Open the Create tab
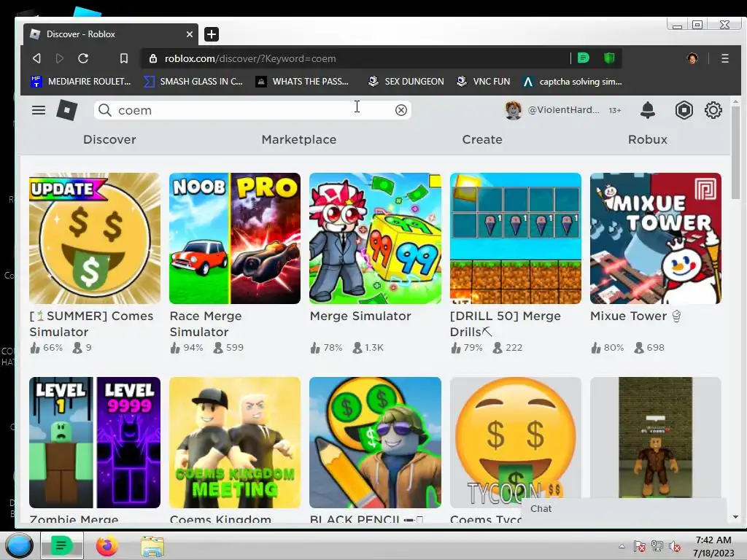 482,139
